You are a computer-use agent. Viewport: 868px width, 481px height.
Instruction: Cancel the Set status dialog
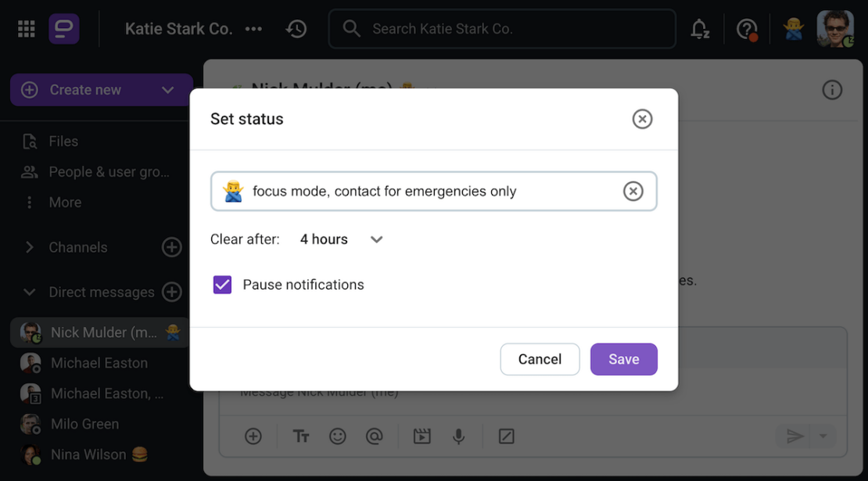[x=540, y=359]
